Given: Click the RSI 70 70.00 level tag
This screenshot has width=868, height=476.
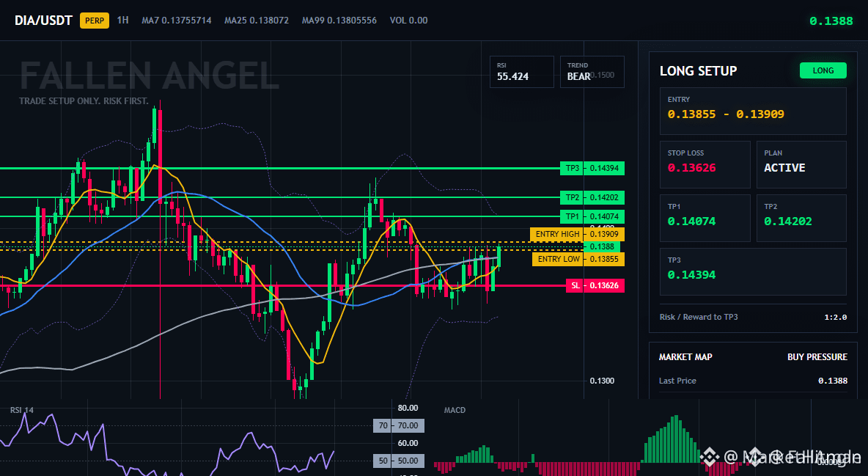Looking at the screenshot, I should (399, 425).
